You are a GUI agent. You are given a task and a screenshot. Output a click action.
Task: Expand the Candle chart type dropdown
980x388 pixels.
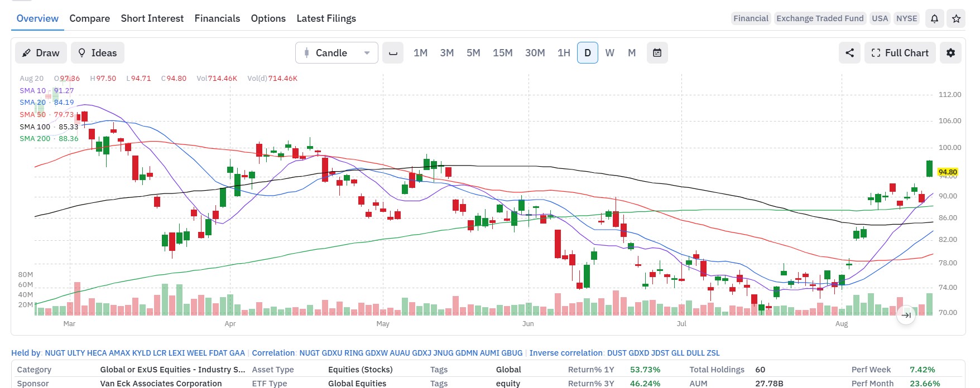[337, 53]
